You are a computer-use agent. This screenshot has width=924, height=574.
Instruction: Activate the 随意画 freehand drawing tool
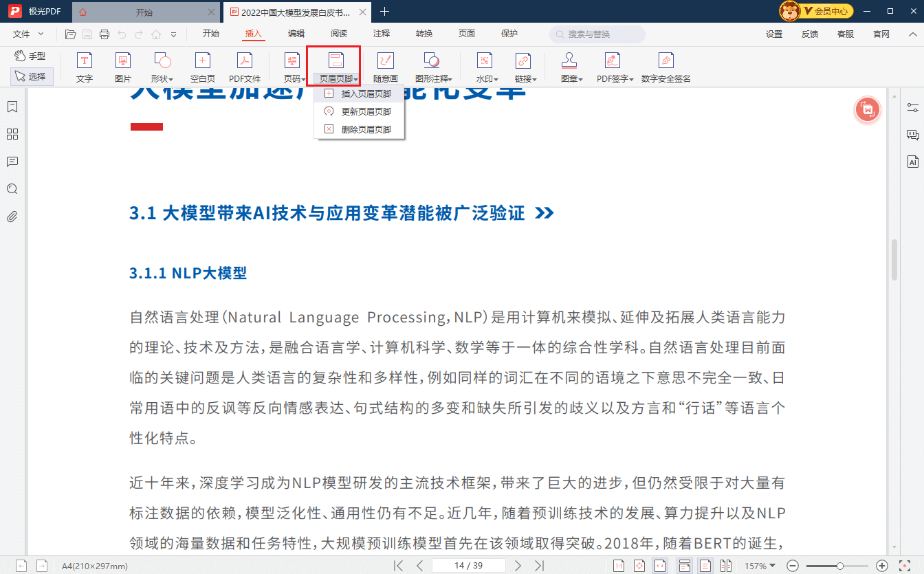385,66
